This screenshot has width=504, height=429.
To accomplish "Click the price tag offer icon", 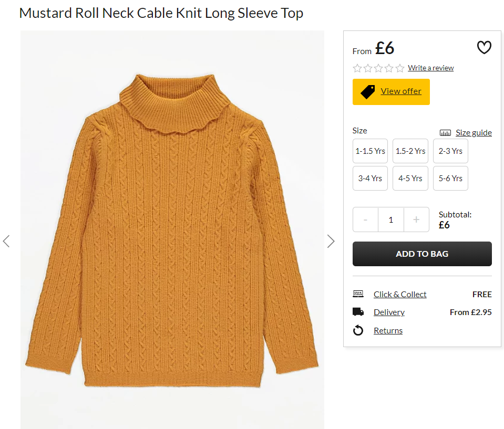I will tap(368, 92).
